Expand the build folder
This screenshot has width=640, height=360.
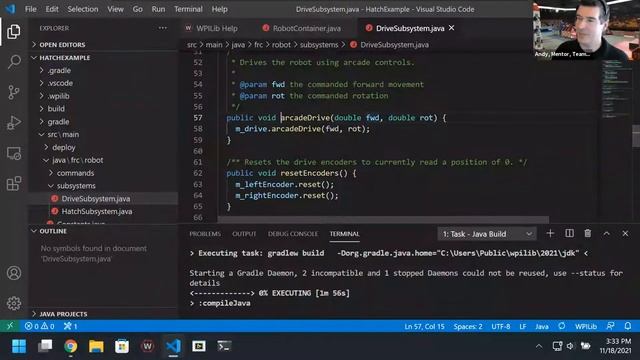(56, 109)
